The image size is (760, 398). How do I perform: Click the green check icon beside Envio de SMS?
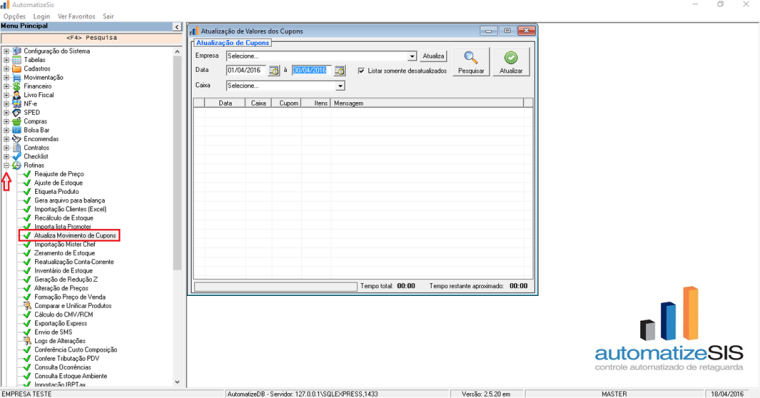tap(27, 332)
